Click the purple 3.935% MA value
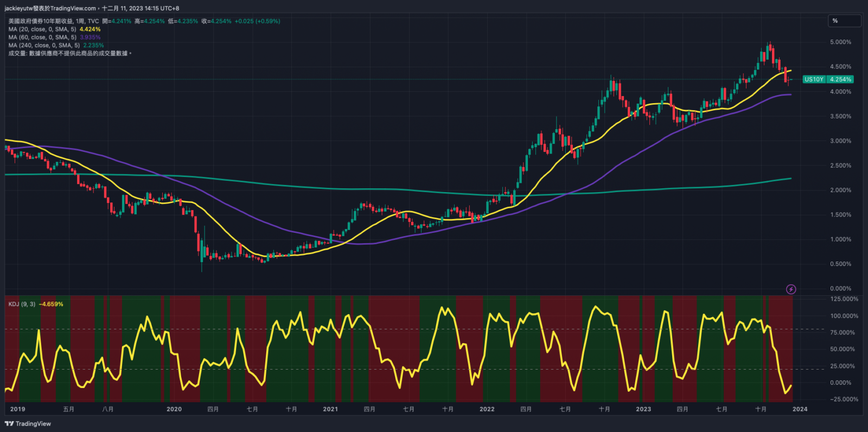The width and height of the screenshot is (868, 432). coord(90,37)
